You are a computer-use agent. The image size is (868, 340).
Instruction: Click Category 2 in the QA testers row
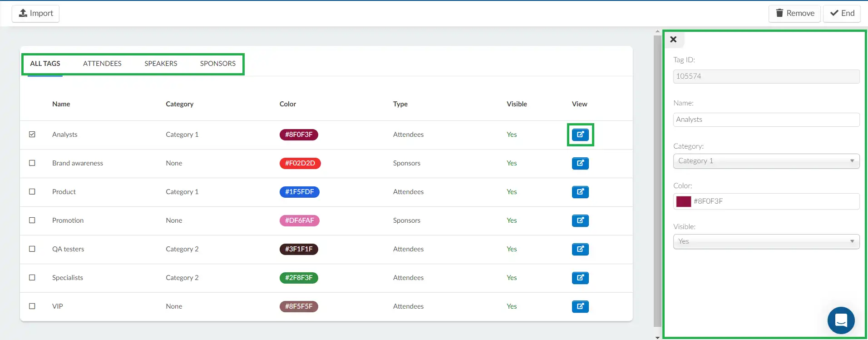tap(182, 249)
